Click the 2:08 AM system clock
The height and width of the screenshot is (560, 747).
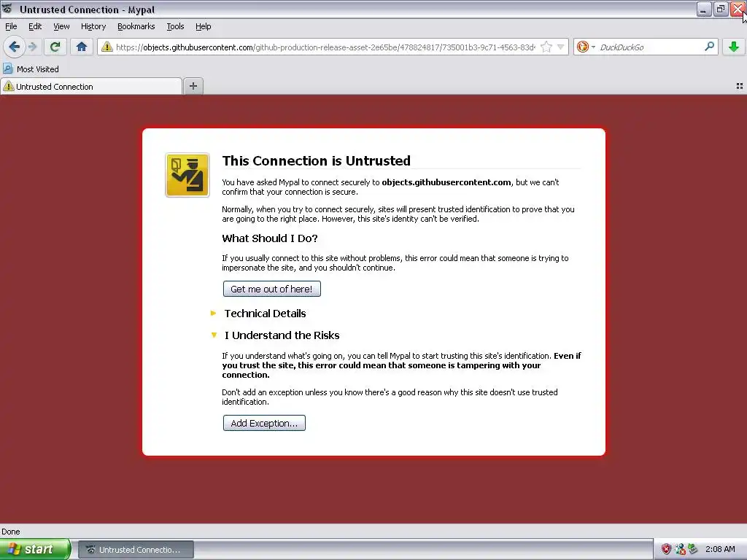720,549
